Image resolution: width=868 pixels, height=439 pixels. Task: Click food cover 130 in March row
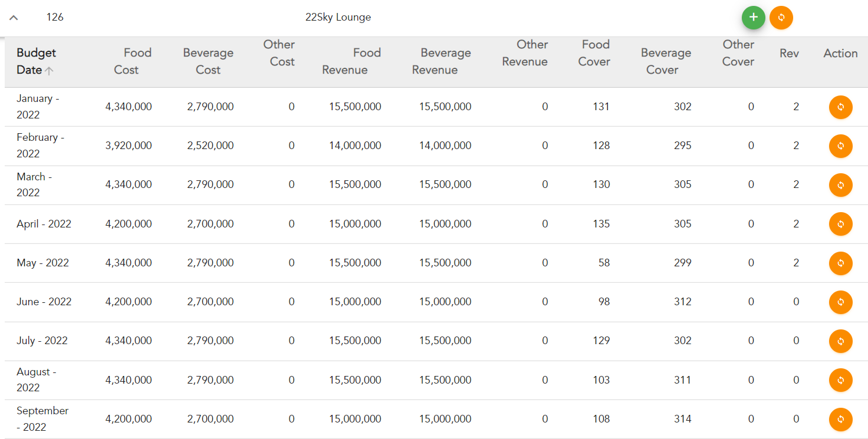click(x=601, y=184)
